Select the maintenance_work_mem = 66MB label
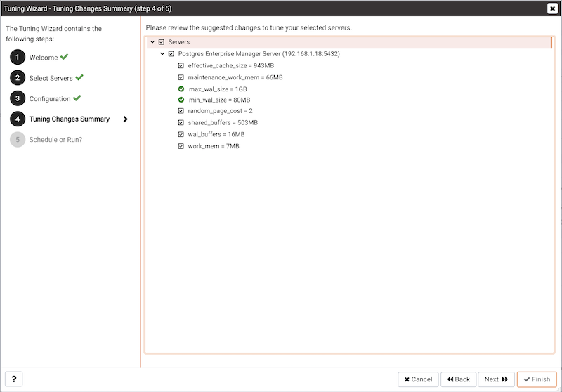562x392 pixels. pos(235,77)
